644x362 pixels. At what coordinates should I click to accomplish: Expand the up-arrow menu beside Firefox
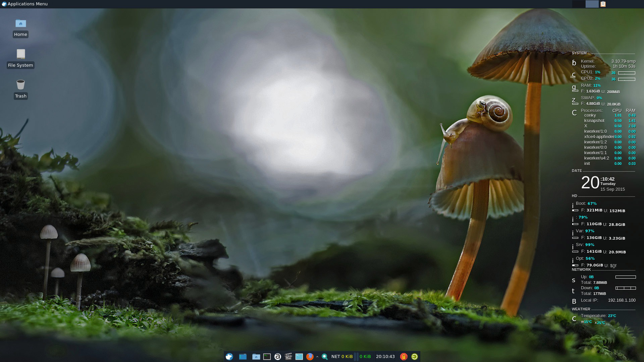[x=317, y=357]
